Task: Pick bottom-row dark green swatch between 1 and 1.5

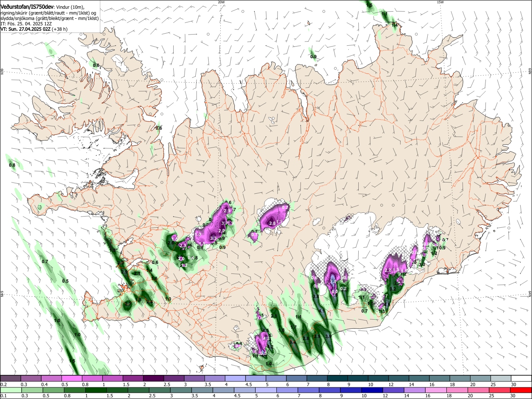Action: coord(96,390)
